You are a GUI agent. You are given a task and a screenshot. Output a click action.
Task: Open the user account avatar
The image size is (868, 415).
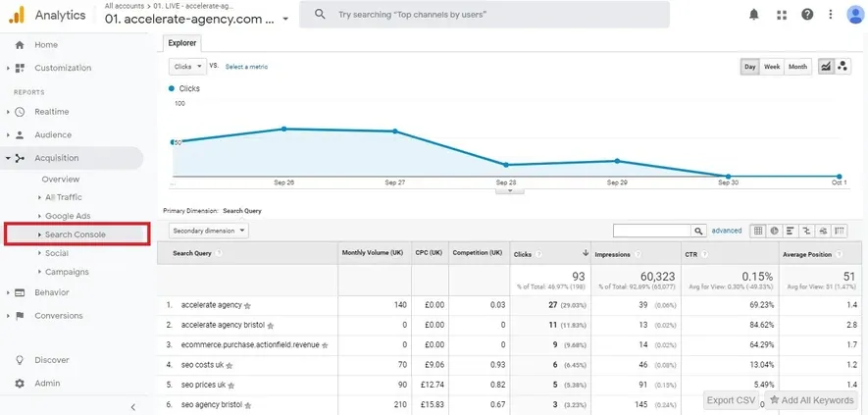click(856, 15)
